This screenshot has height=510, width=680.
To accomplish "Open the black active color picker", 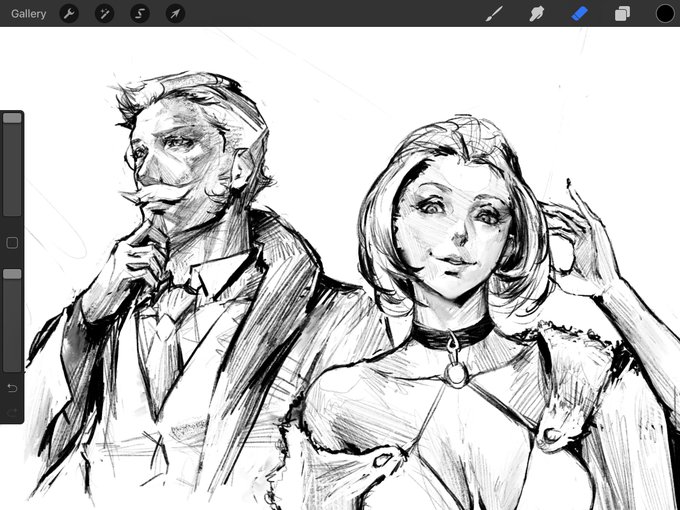I will pyautogui.click(x=665, y=13).
